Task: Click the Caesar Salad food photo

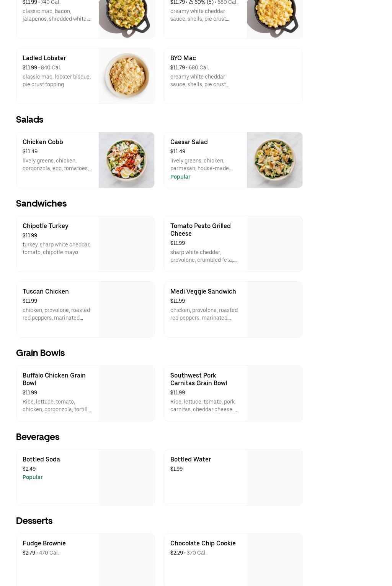Action: coord(274,160)
